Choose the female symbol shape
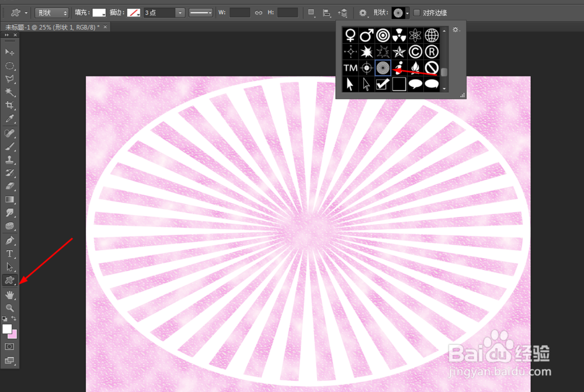Viewport: 584px width, 392px height. pyautogui.click(x=350, y=36)
